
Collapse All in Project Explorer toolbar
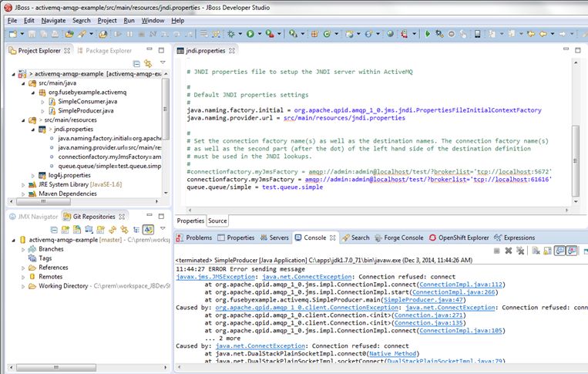136,63
